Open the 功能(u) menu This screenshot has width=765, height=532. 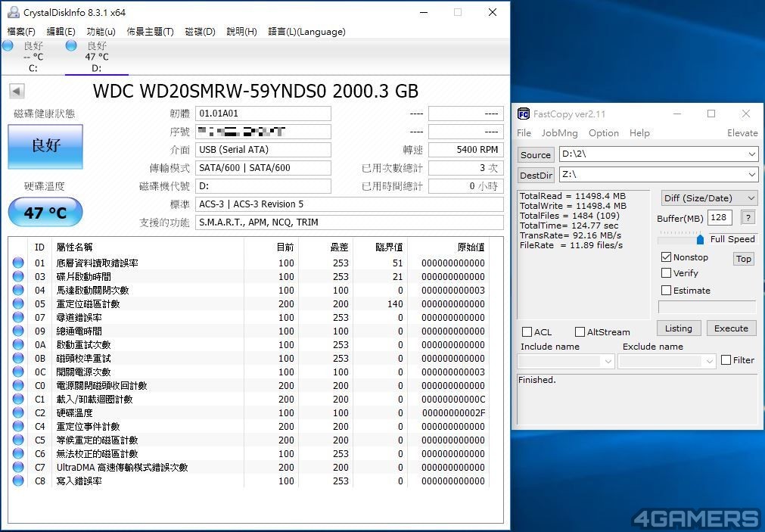pos(101,32)
